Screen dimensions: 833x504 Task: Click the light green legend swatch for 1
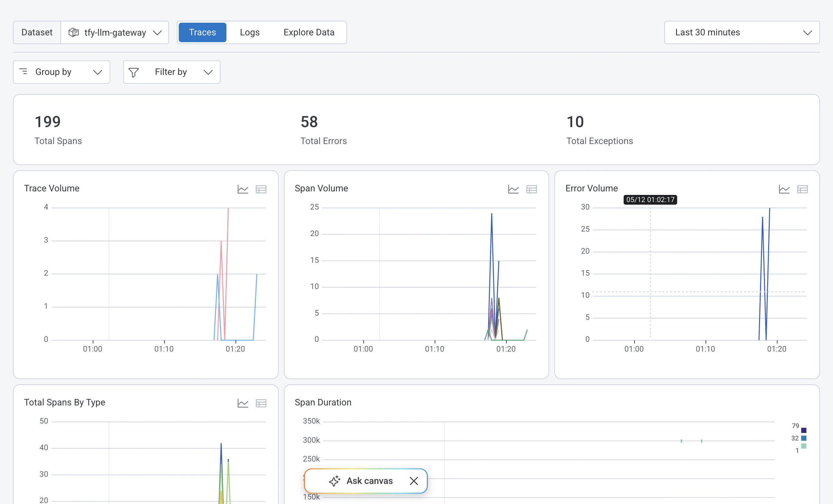click(803, 446)
